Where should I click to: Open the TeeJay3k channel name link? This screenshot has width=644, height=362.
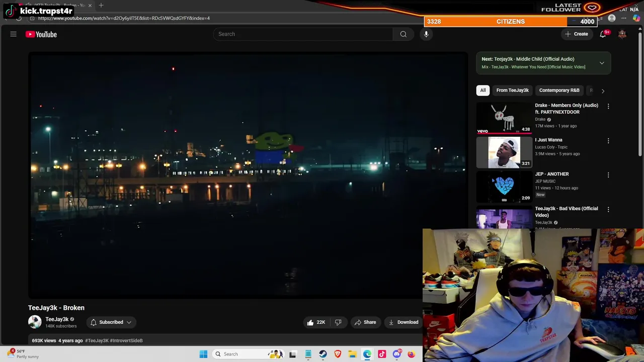point(57,319)
